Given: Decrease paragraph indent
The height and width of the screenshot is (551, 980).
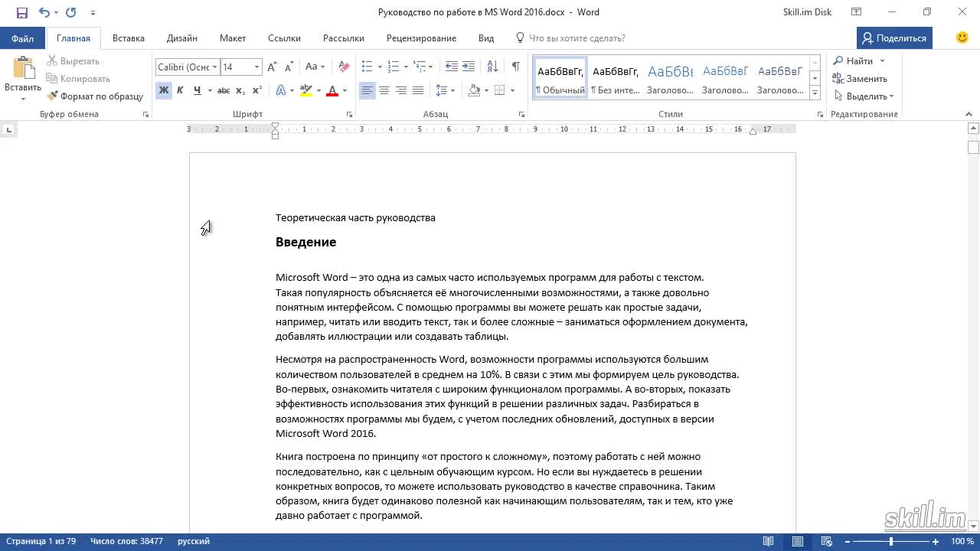Looking at the screenshot, I should click(x=452, y=67).
